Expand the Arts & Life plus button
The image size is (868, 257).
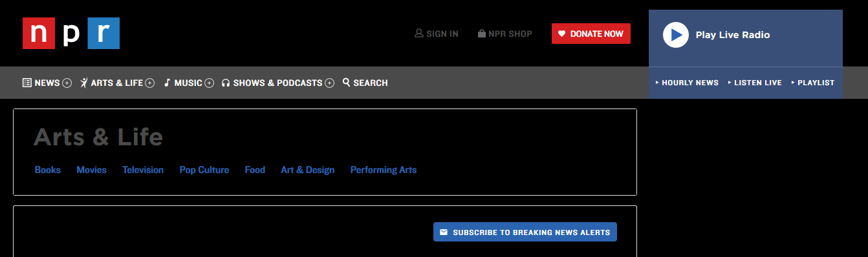coord(150,83)
